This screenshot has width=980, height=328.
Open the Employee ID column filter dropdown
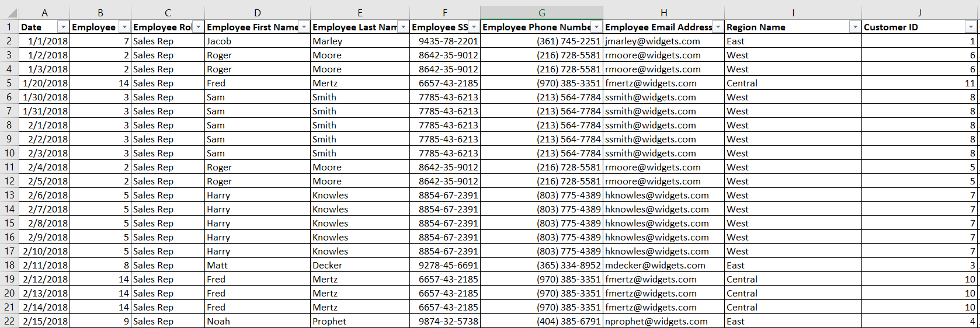coord(124,27)
